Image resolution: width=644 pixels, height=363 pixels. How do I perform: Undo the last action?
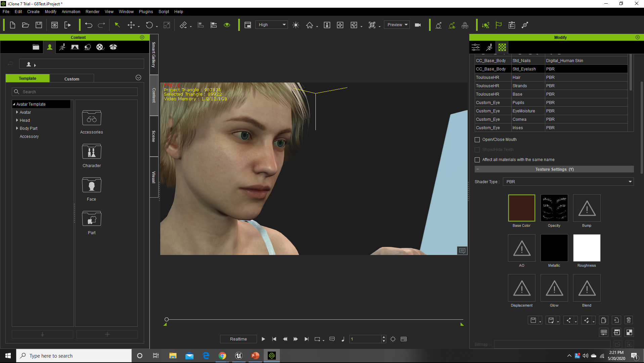89,25
